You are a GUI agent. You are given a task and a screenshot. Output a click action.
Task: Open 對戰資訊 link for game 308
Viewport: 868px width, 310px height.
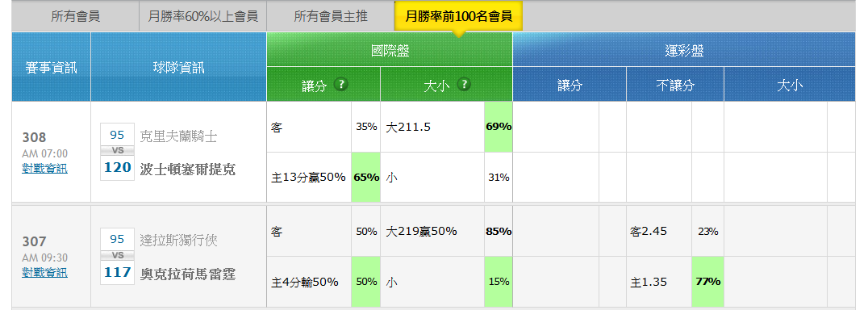(45, 169)
